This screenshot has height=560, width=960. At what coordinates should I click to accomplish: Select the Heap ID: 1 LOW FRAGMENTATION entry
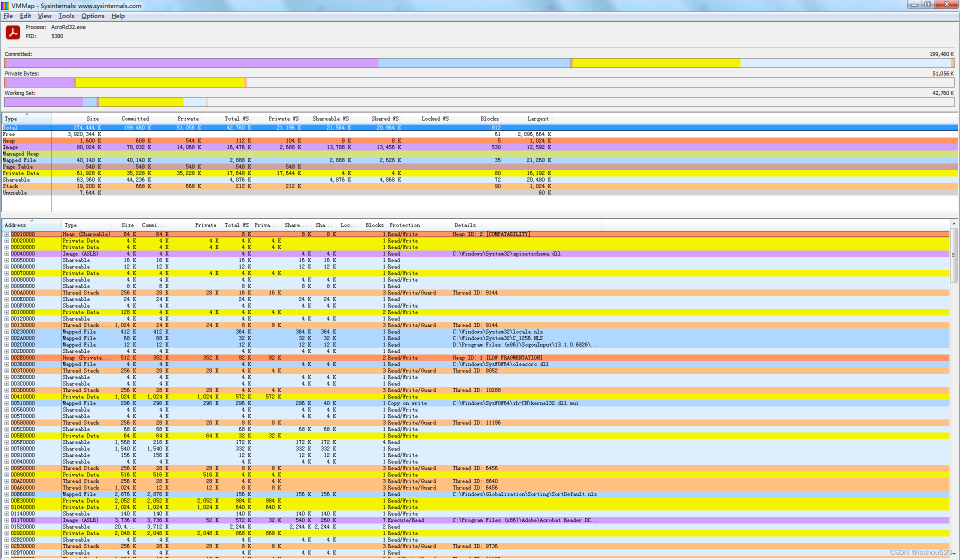tap(497, 357)
